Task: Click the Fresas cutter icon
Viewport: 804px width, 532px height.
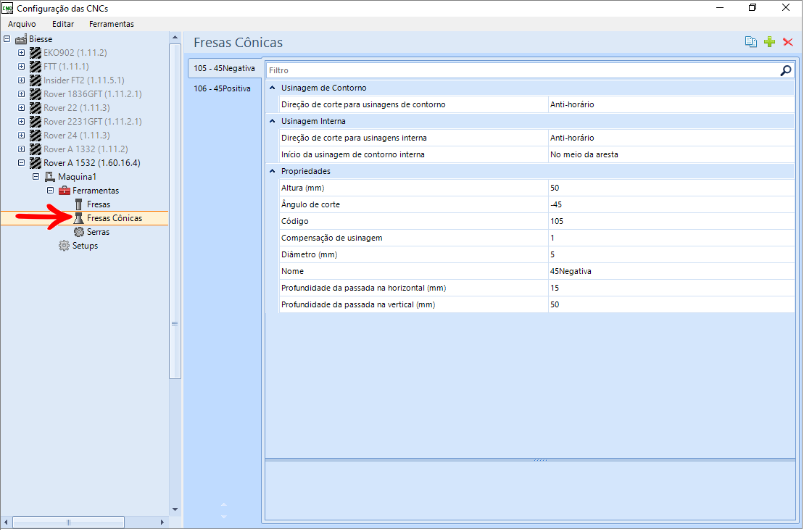Action: point(78,204)
